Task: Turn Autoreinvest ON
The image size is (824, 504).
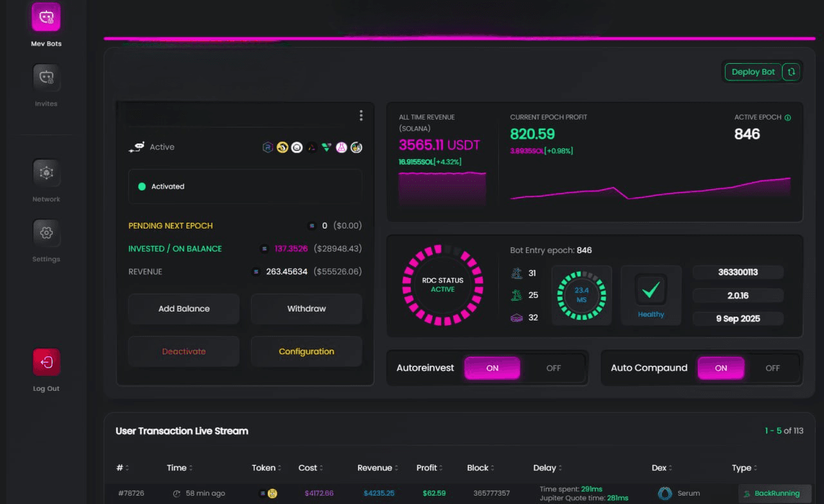Action: 492,368
